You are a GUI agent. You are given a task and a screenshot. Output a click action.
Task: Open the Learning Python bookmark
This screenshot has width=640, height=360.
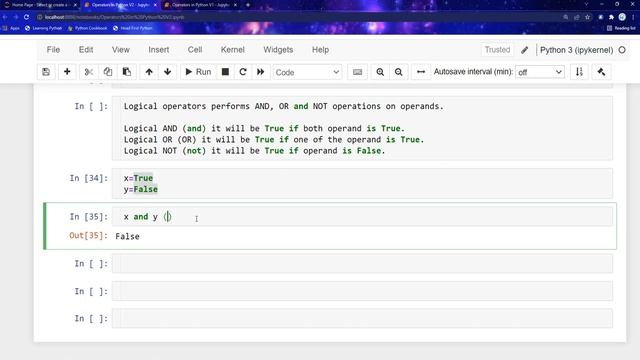click(x=44, y=28)
